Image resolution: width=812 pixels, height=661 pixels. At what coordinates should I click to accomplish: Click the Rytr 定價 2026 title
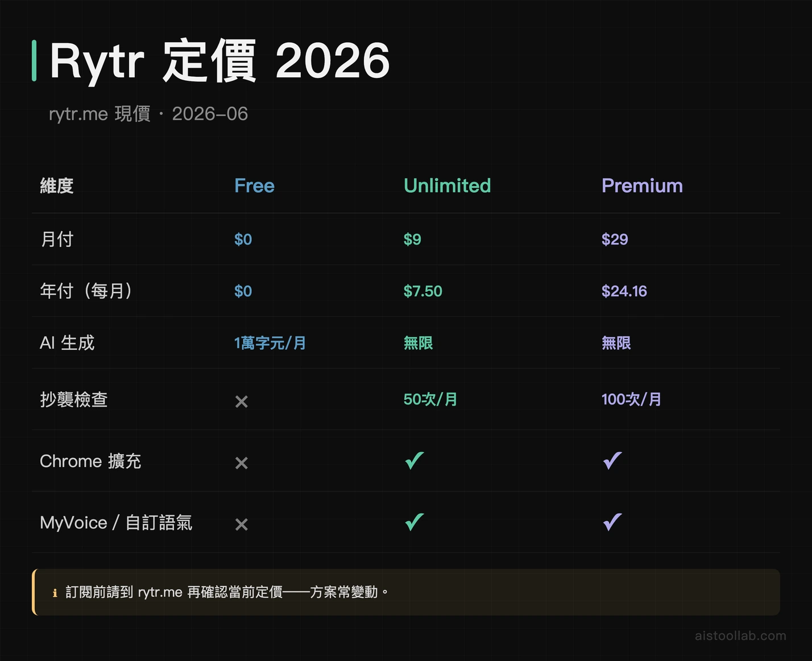220,61
